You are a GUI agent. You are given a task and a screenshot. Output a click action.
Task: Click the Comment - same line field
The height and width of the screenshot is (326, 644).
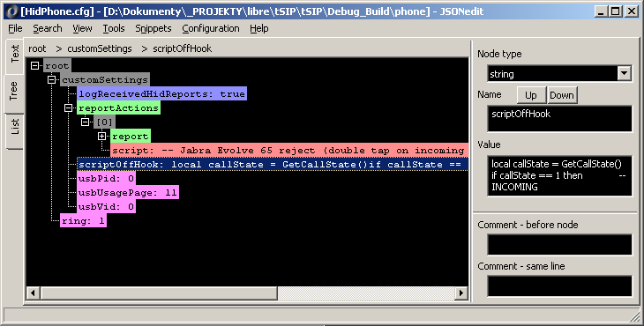click(559, 285)
